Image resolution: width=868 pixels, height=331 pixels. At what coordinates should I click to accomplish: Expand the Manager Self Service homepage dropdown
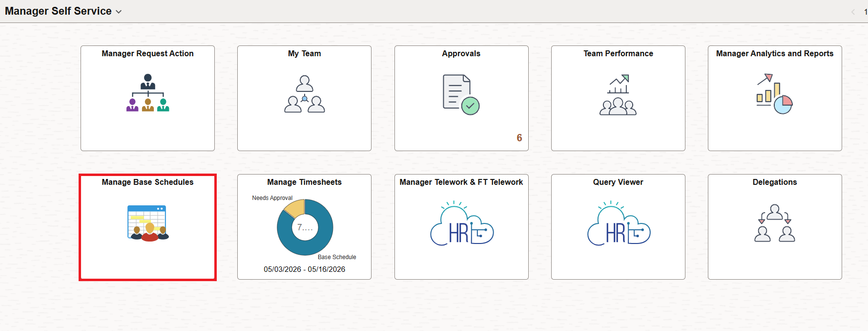pos(119,12)
